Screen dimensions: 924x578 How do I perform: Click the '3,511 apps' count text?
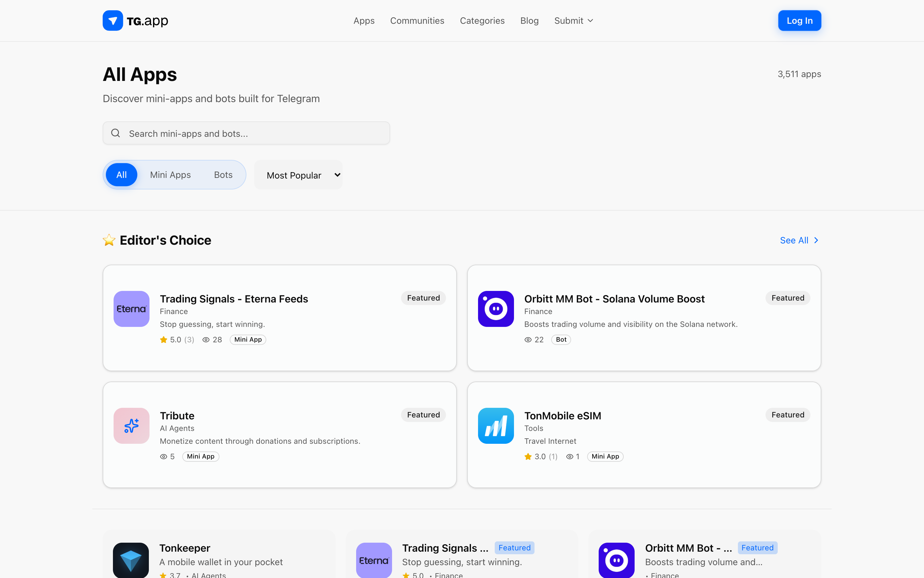point(799,74)
